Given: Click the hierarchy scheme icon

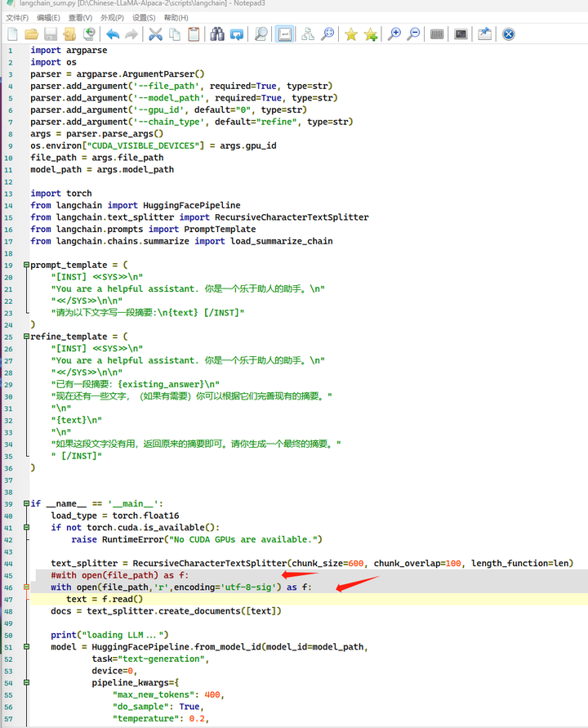Looking at the screenshot, I should coord(308,33).
